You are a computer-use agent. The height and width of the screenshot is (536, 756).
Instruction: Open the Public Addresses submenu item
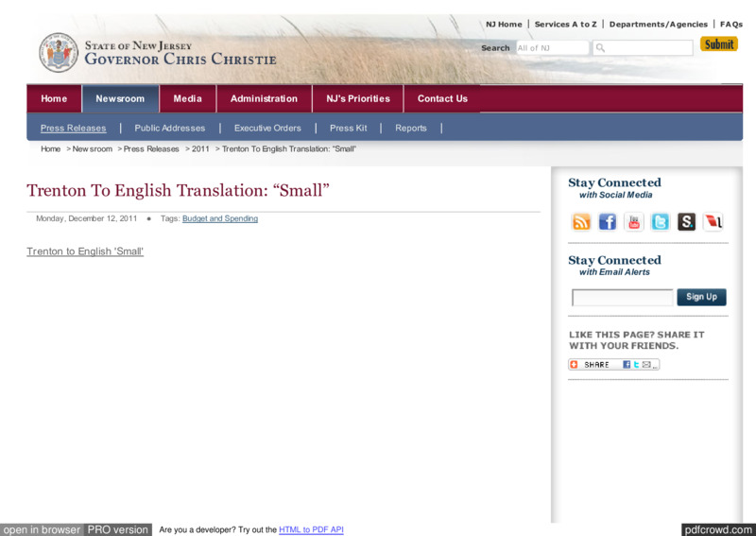(170, 128)
